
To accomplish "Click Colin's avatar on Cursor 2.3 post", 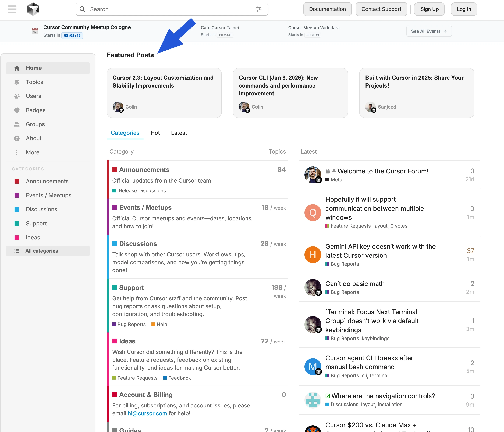I will click(x=118, y=107).
